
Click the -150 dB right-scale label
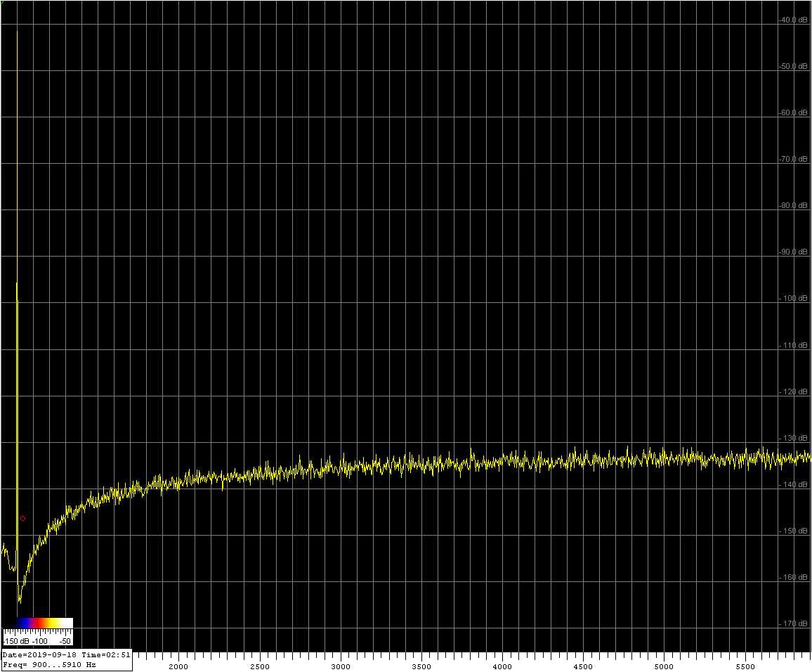[x=794, y=531]
